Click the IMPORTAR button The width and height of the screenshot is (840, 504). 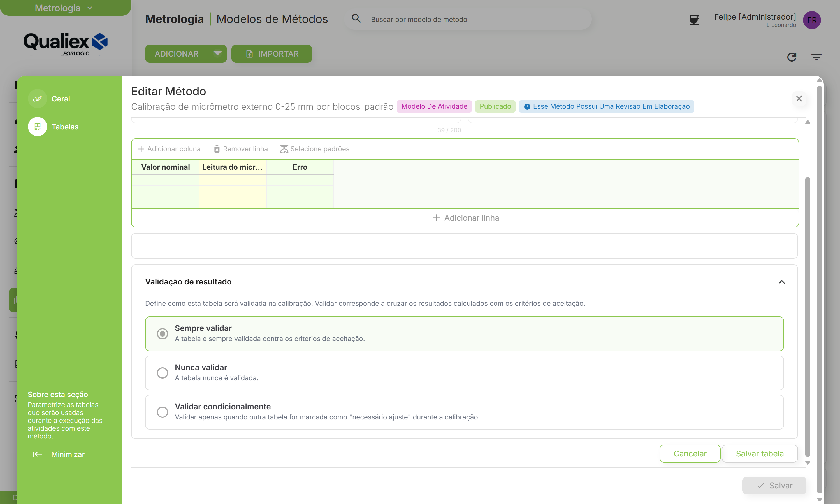(x=272, y=54)
